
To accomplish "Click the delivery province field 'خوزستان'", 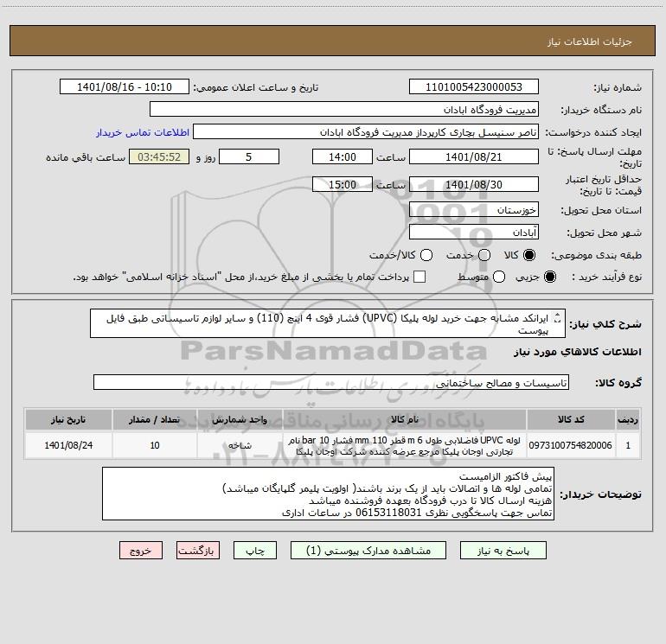I will [474, 210].
